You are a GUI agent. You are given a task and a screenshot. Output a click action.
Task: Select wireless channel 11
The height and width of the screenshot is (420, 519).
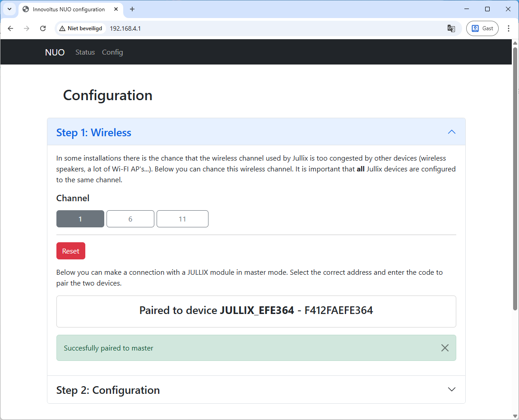pyautogui.click(x=182, y=219)
